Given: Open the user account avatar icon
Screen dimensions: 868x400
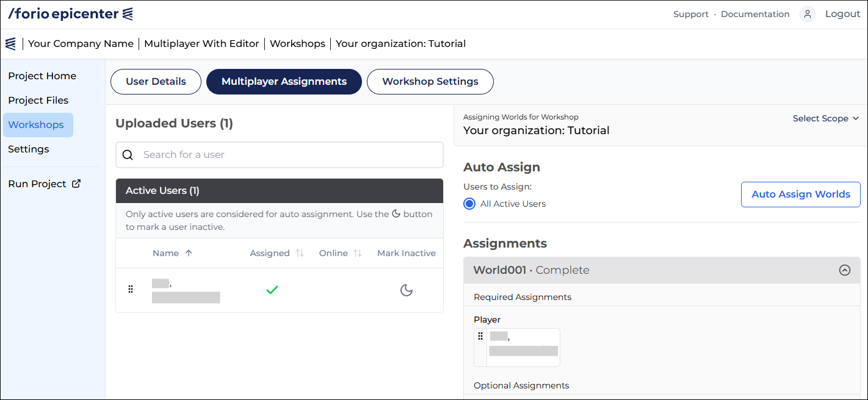Looking at the screenshot, I should (807, 13).
